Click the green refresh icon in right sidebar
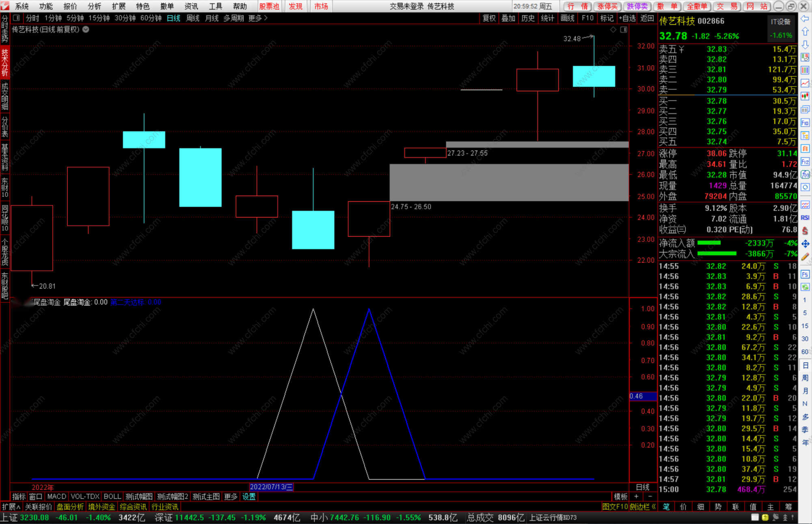The image size is (812, 524). pos(805,287)
